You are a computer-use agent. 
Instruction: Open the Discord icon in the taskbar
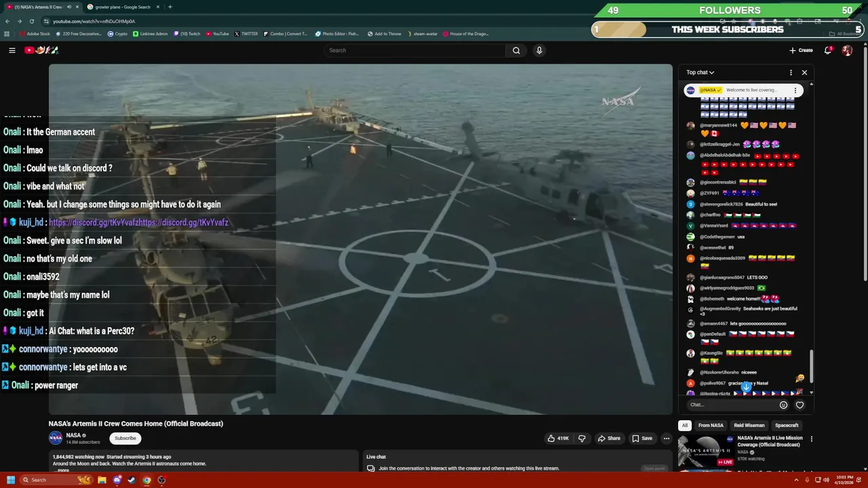tap(117, 480)
